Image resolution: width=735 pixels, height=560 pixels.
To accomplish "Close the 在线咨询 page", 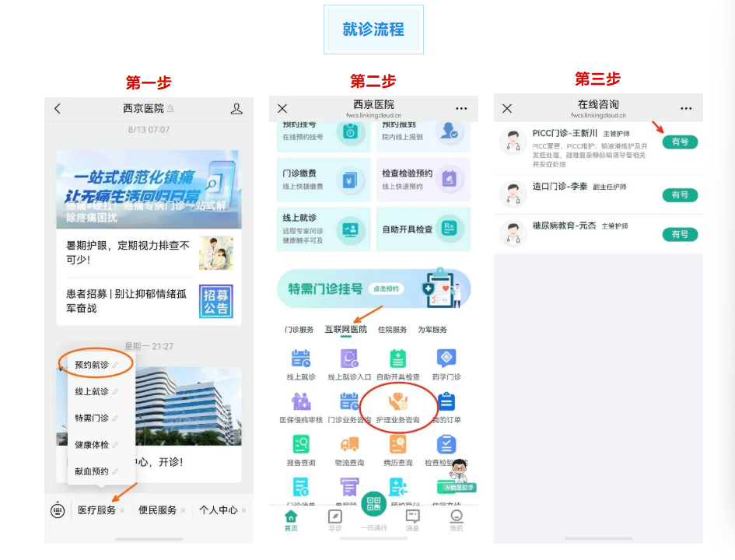I will (x=507, y=109).
